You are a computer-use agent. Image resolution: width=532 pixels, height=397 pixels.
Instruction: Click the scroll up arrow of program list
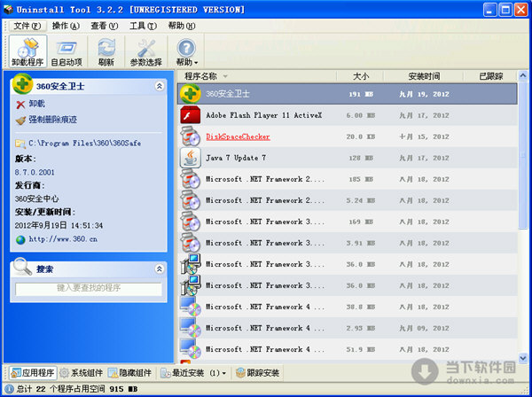coord(523,76)
